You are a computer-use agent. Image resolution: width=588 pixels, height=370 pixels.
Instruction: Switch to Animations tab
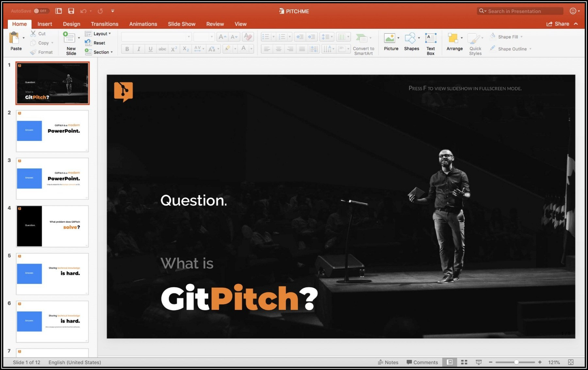[143, 24]
